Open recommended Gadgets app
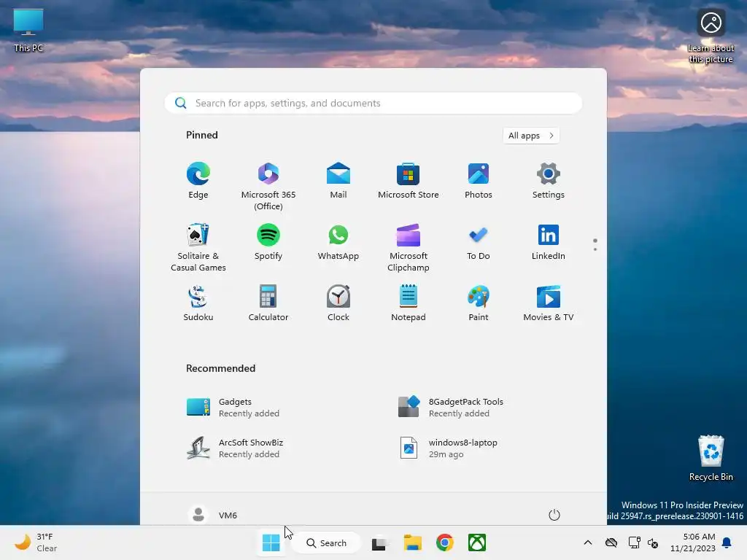Viewport: 747px width, 560px height. click(x=233, y=408)
